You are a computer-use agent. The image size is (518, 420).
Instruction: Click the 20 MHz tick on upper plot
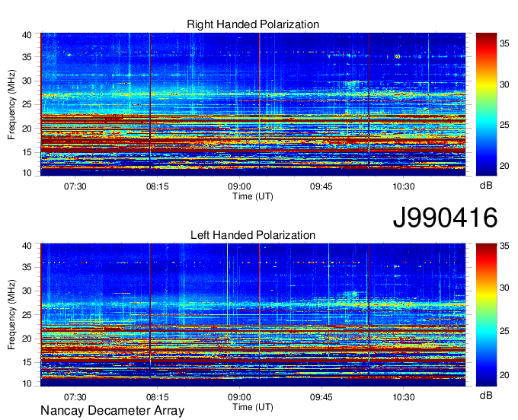(27, 129)
